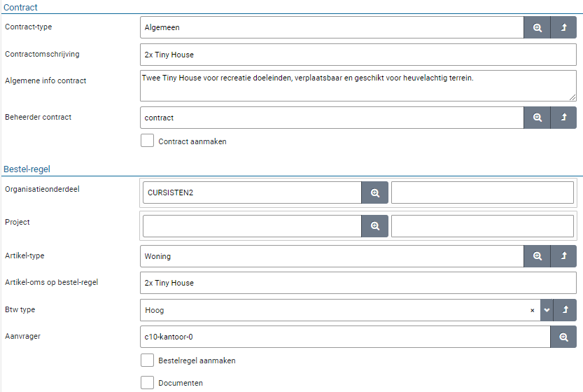
Task: Clear the Btw type value Hoog
Action: click(x=532, y=310)
